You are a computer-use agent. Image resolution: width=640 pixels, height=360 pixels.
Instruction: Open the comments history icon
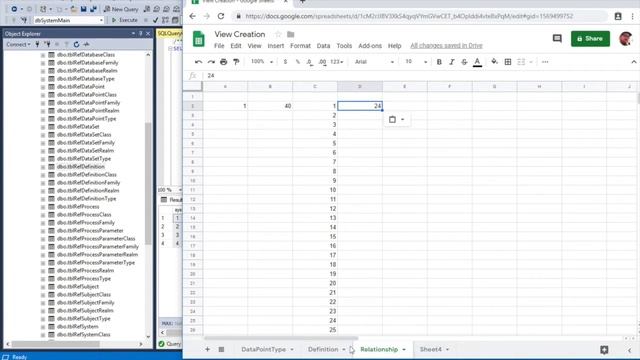click(x=557, y=38)
